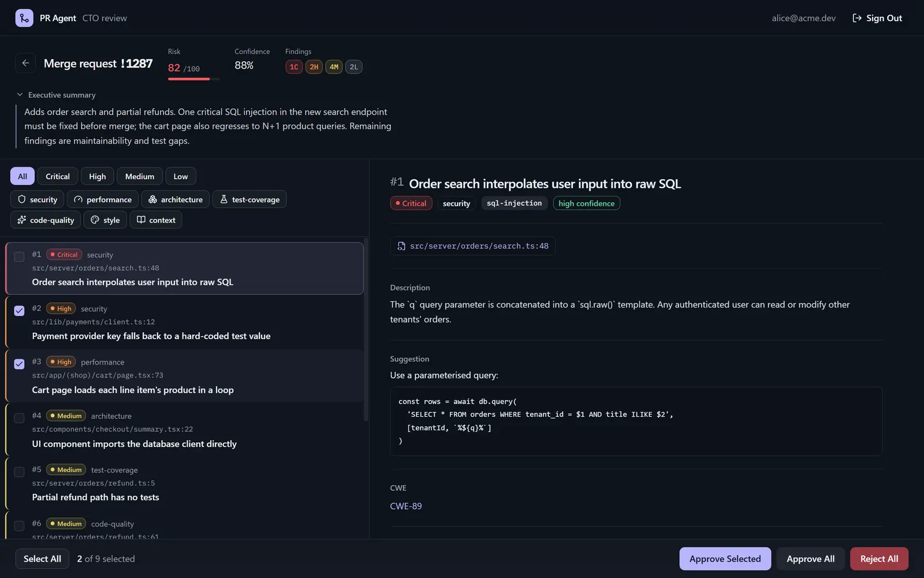This screenshot has width=924, height=578.
Task: Filter findings by Low severity
Action: [x=181, y=176]
